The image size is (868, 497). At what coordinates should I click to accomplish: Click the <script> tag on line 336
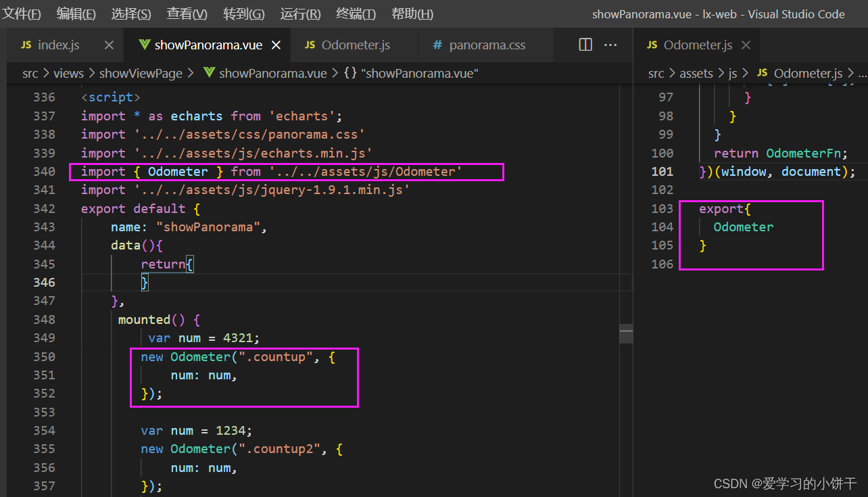tap(111, 97)
